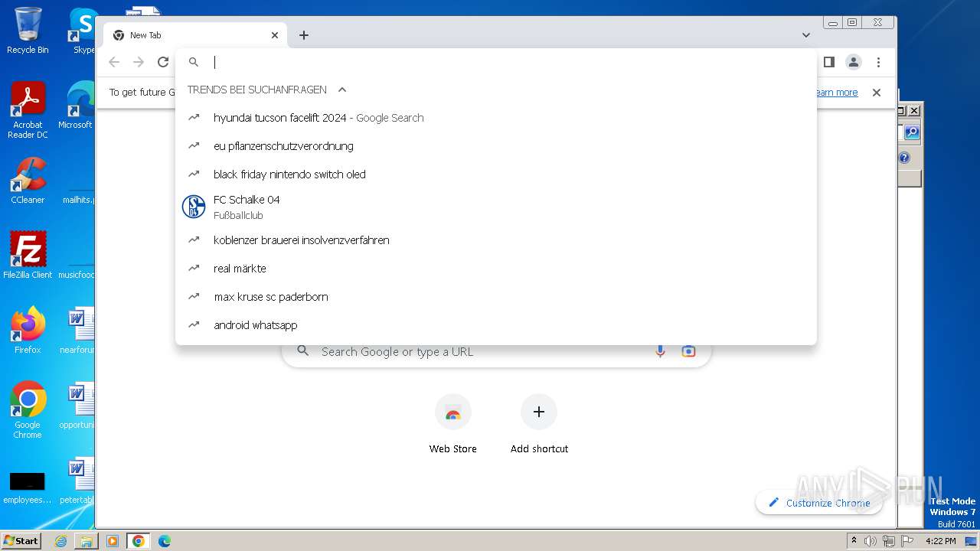Open Google Chrome desktop icon
This screenshot has height=551, width=980.
click(x=28, y=409)
